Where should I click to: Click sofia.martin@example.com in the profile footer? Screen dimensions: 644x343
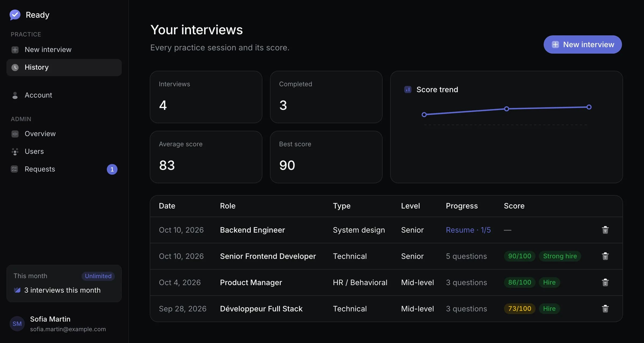[68, 329]
